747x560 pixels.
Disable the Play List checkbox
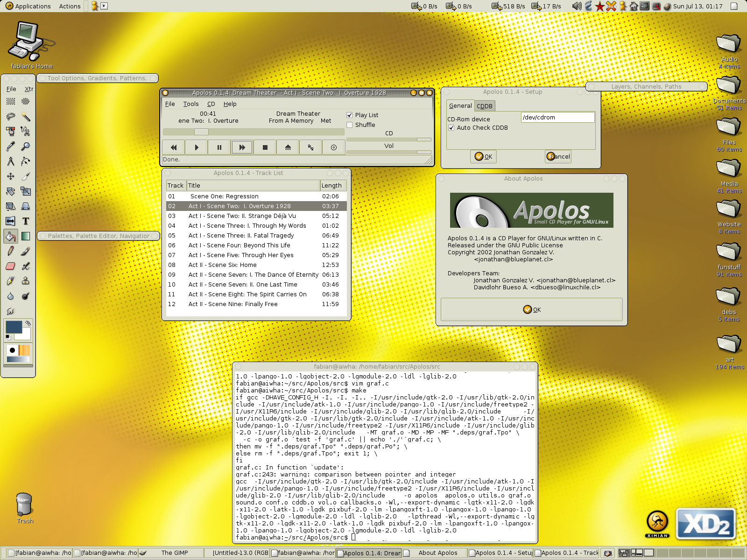coord(349,115)
